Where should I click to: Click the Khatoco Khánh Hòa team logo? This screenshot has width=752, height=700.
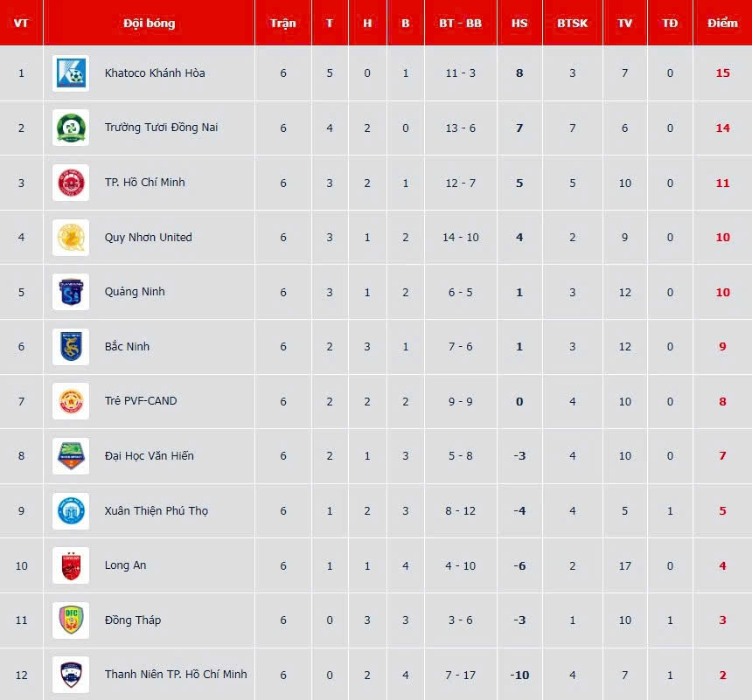pyautogui.click(x=70, y=73)
